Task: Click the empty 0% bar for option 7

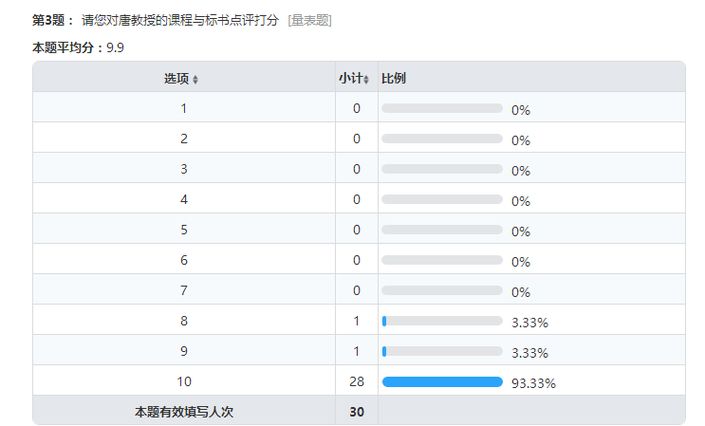Action: pyautogui.click(x=442, y=291)
